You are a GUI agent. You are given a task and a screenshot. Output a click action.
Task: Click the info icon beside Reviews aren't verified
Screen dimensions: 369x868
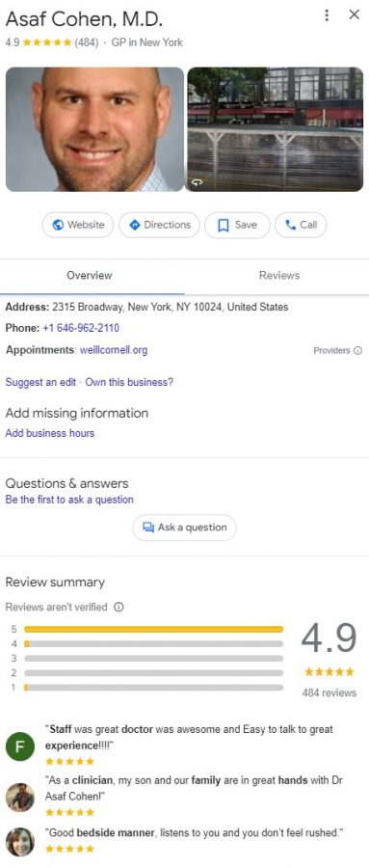pyautogui.click(x=119, y=608)
